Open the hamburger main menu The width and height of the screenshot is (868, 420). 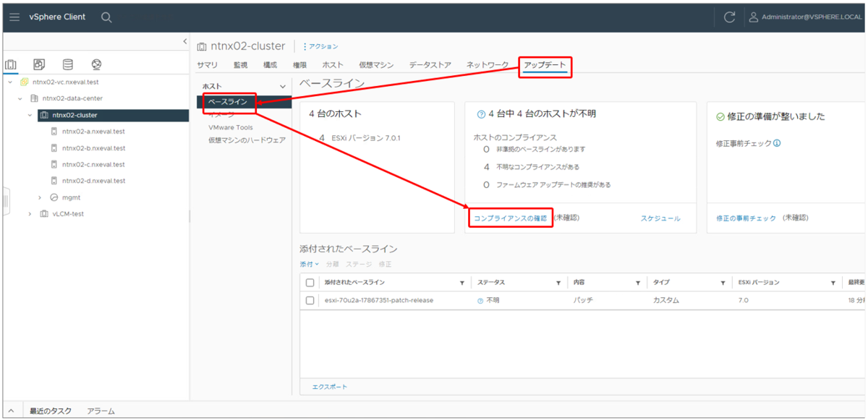pyautogui.click(x=14, y=17)
